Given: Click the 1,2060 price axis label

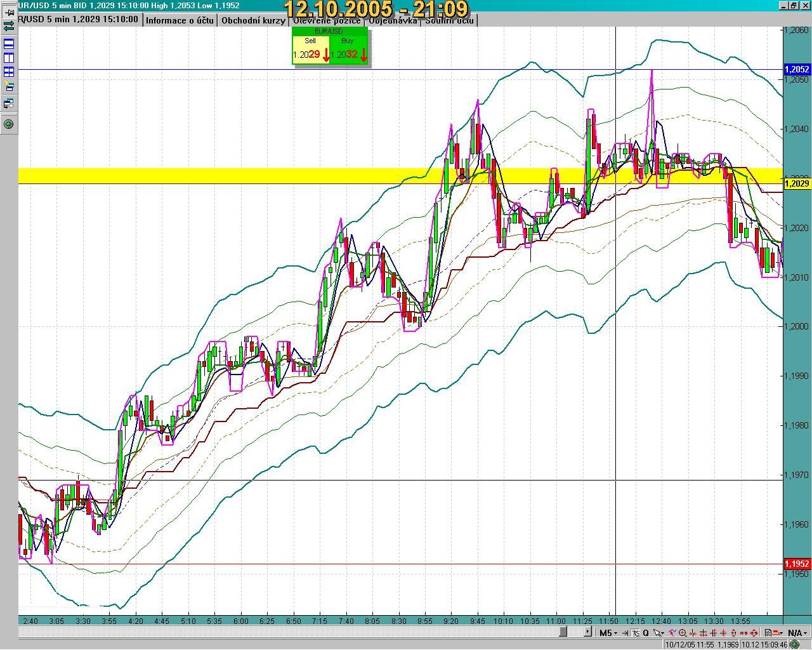Looking at the screenshot, I should click(x=797, y=30).
